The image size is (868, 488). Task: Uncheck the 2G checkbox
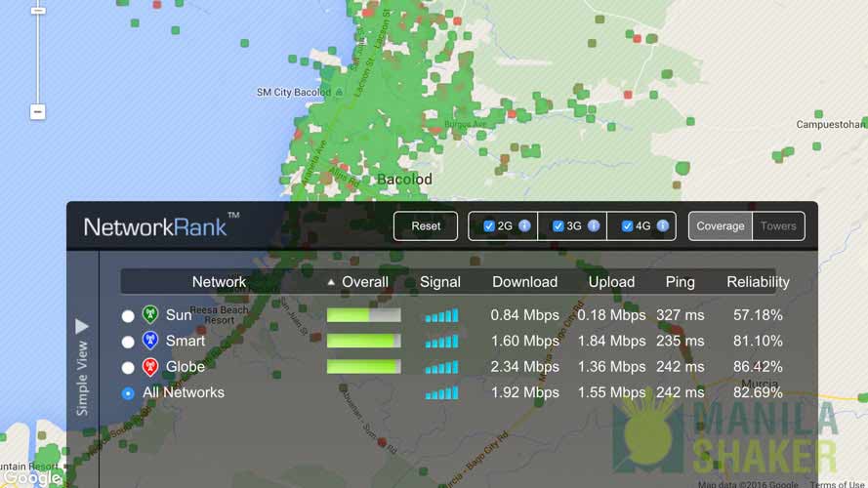click(x=489, y=225)
